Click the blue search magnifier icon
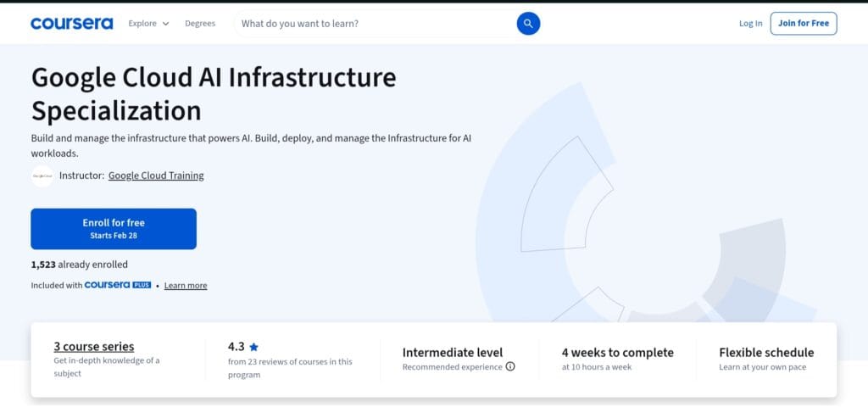This screenshot has height=407, width=868. (x=528, y=23)
